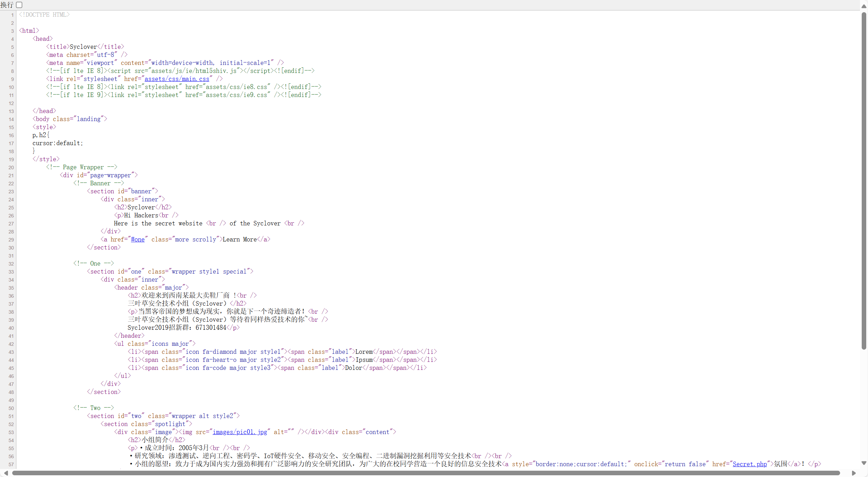Open the Secret.php link

coord(749,464)
